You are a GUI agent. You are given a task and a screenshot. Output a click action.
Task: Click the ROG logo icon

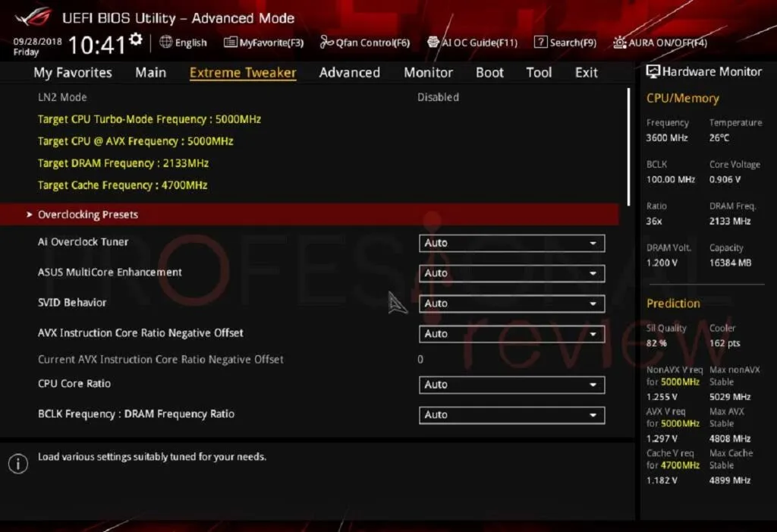(x=33, y=17)
